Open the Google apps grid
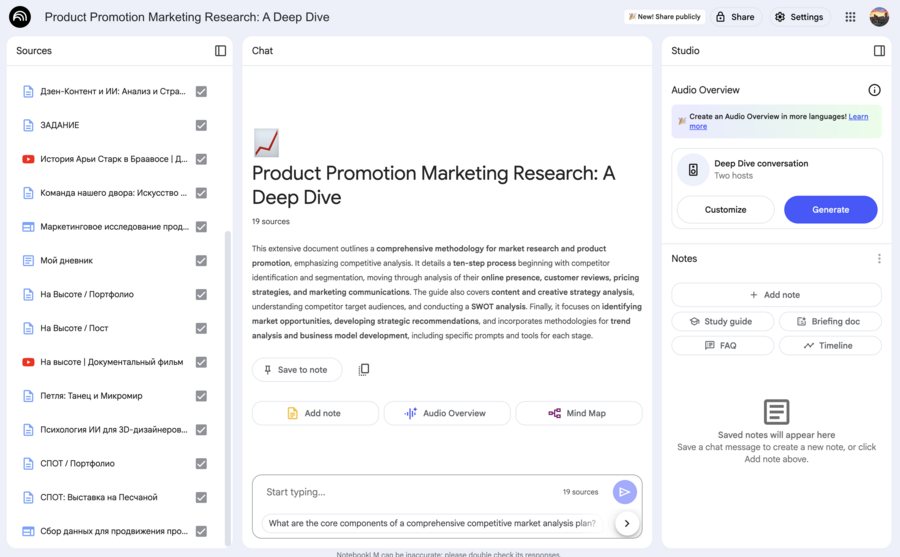This screenshot has height=557, width=900. click(x=850, y=17)
